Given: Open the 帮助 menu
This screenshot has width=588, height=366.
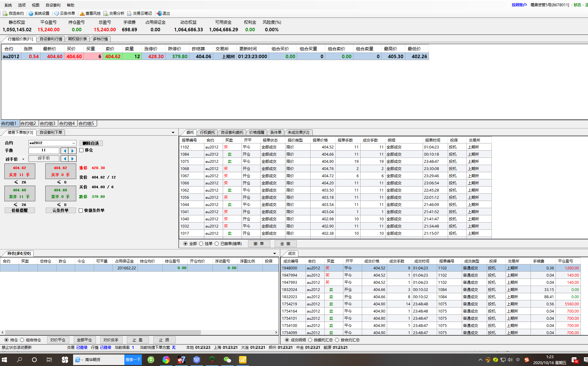Looking at the screenshot, I should point(71,5).
